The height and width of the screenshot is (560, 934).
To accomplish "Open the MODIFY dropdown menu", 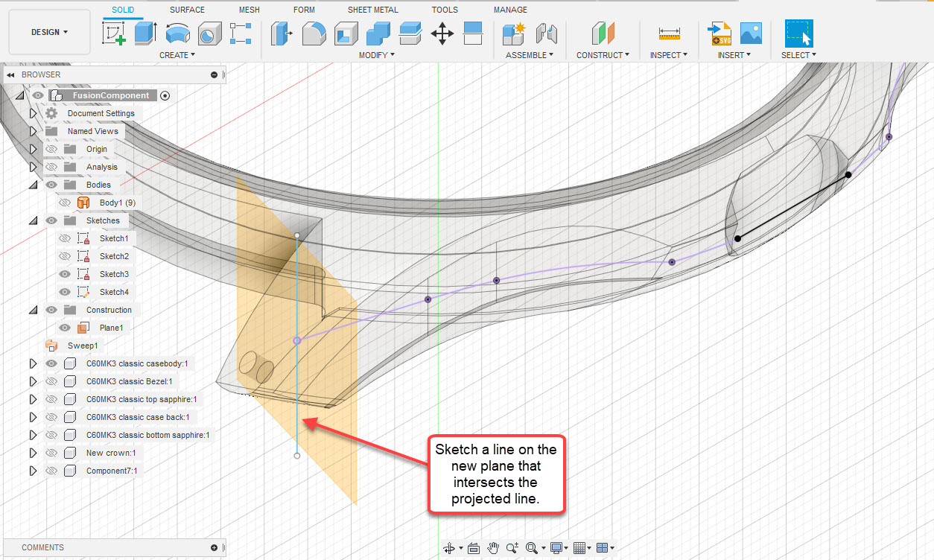I will (x=374, y=54).
